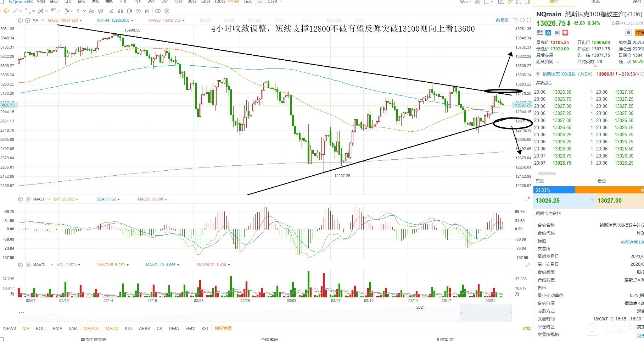Remove the MACD indicator panel

(28, 199)
